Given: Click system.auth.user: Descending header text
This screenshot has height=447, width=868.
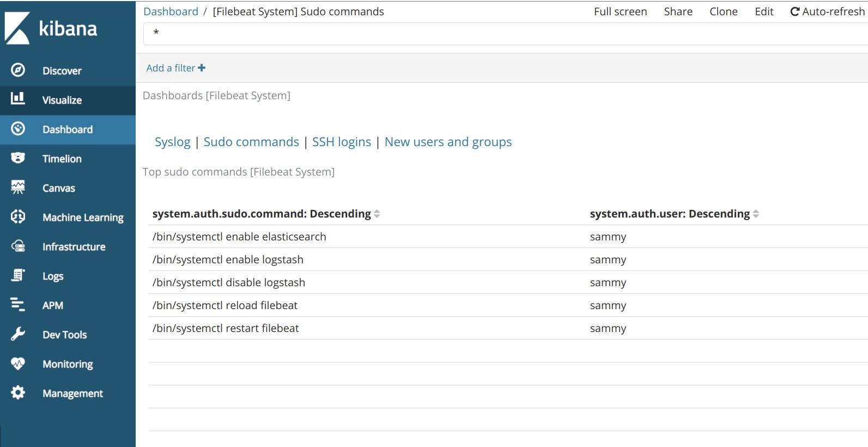Looking at the screenshot, I should [670, 214].
